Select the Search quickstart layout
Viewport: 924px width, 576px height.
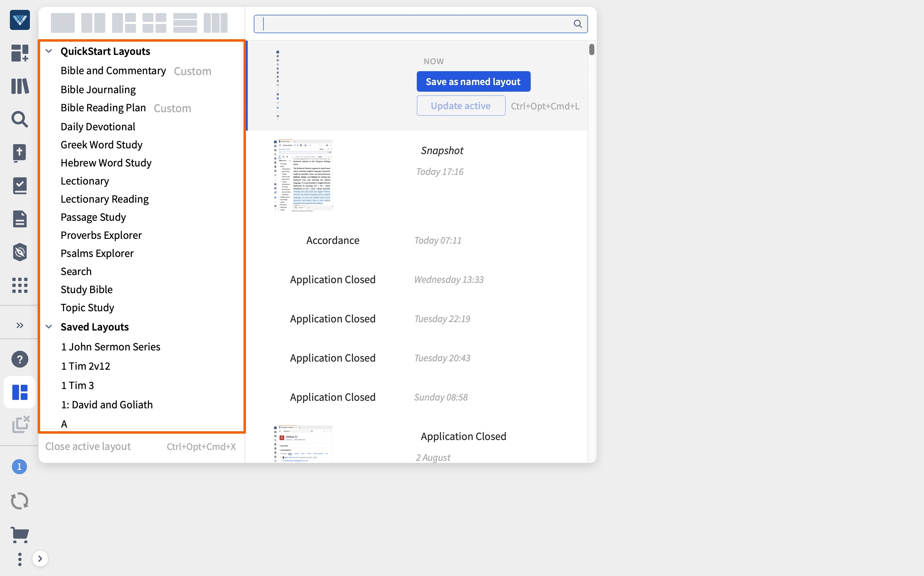[76, 271]
